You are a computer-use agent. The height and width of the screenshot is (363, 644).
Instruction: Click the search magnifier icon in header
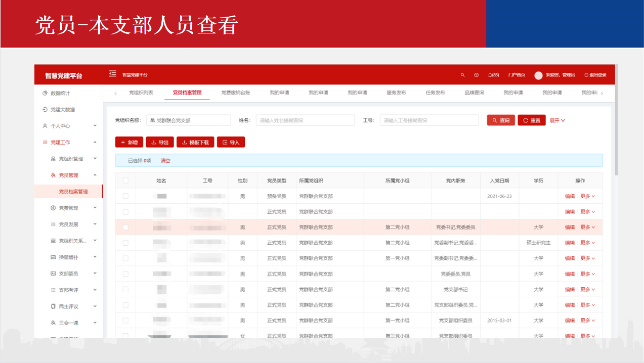click(x=462, y=75)
